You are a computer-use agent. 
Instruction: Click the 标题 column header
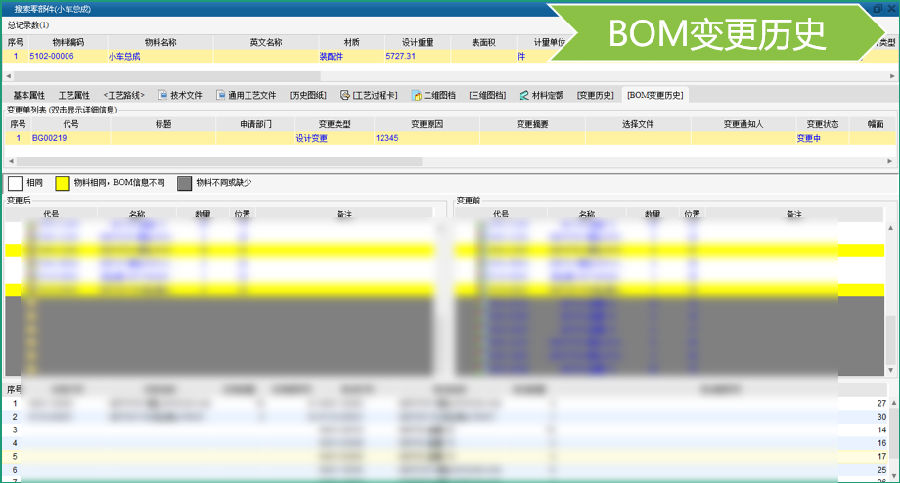[163, 123]
